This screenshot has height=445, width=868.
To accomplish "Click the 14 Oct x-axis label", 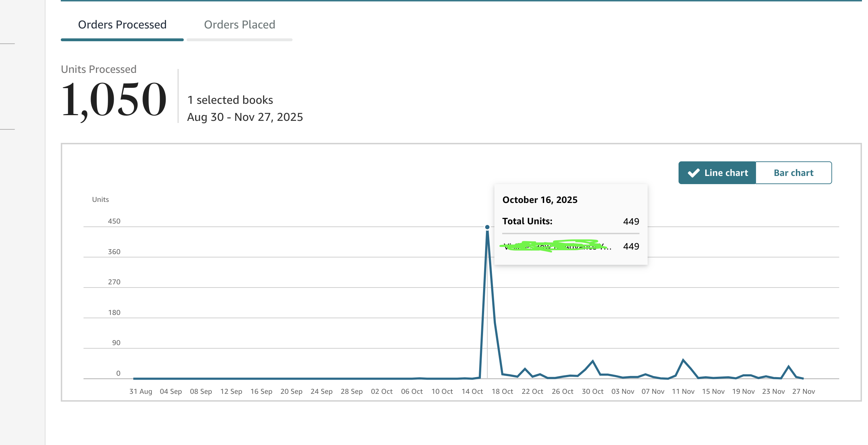I will tap(472, 391).
